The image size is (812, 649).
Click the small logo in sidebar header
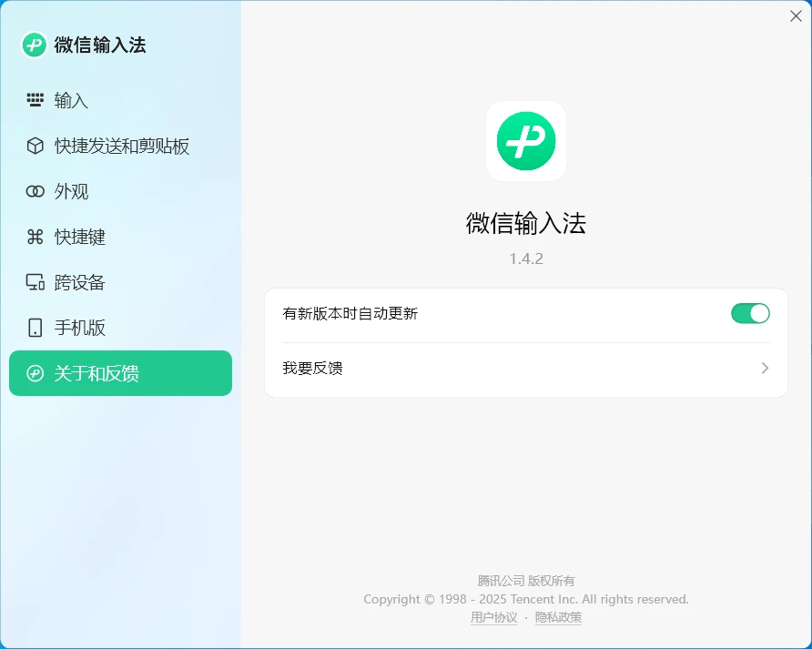point(35,45)
